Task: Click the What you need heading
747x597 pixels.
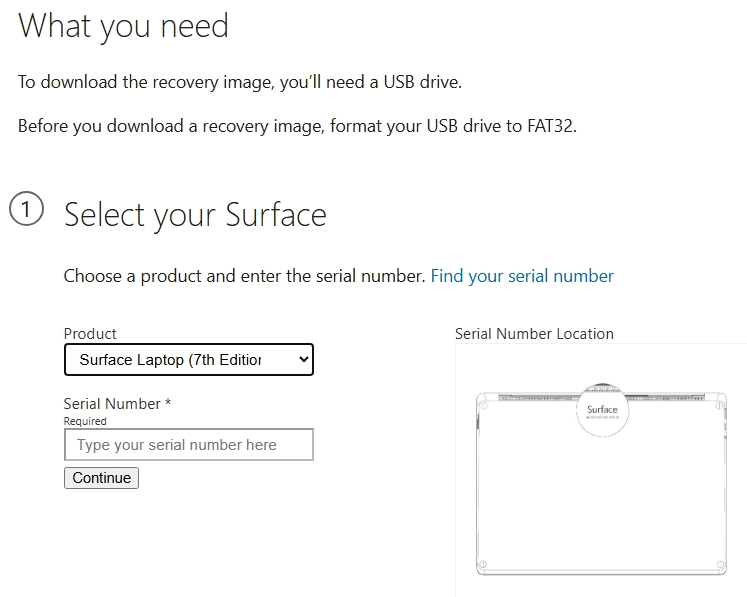Action: pos(123,26)
